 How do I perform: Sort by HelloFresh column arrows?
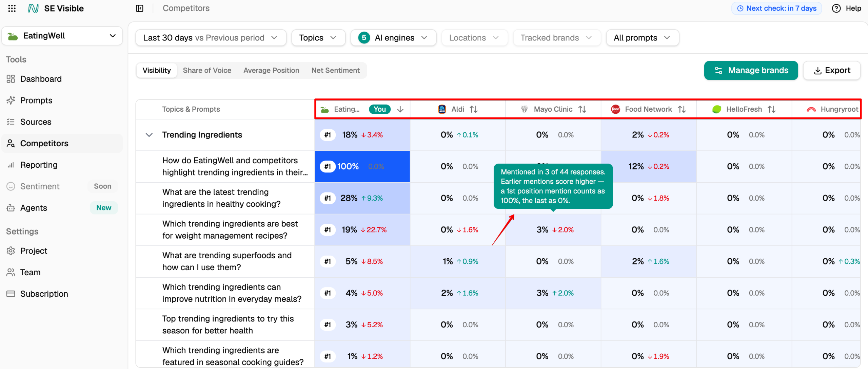[772, 109]
